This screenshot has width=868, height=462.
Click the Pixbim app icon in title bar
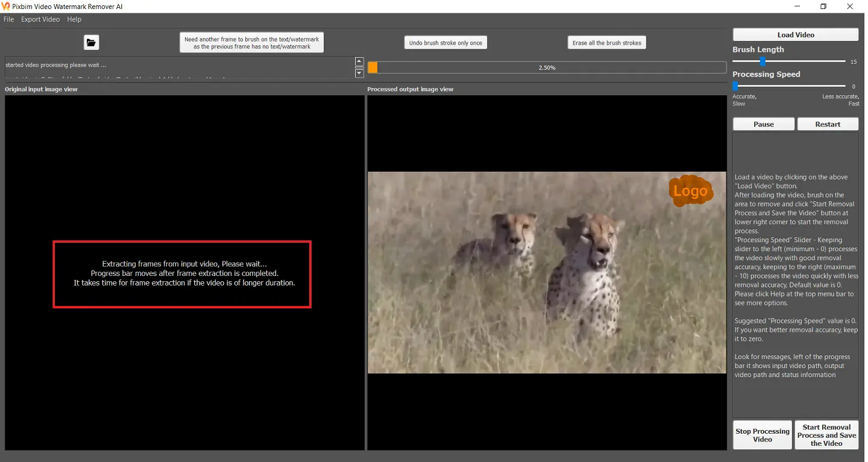[5, 6]
